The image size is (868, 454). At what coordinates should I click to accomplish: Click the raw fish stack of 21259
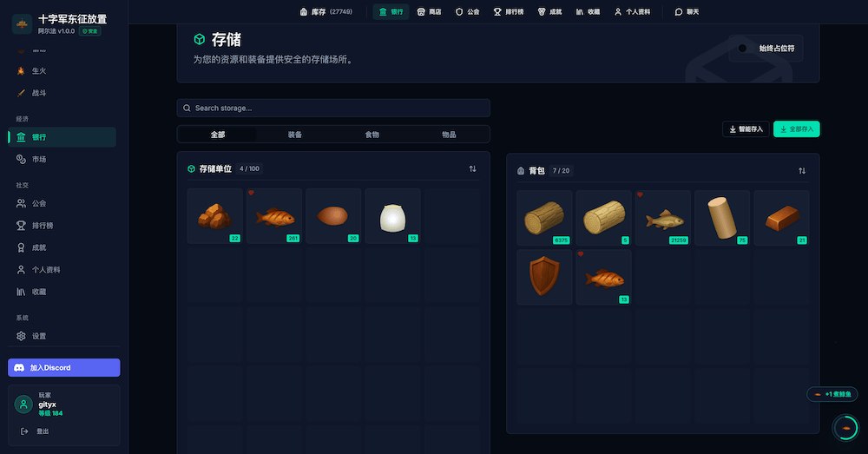662,218
